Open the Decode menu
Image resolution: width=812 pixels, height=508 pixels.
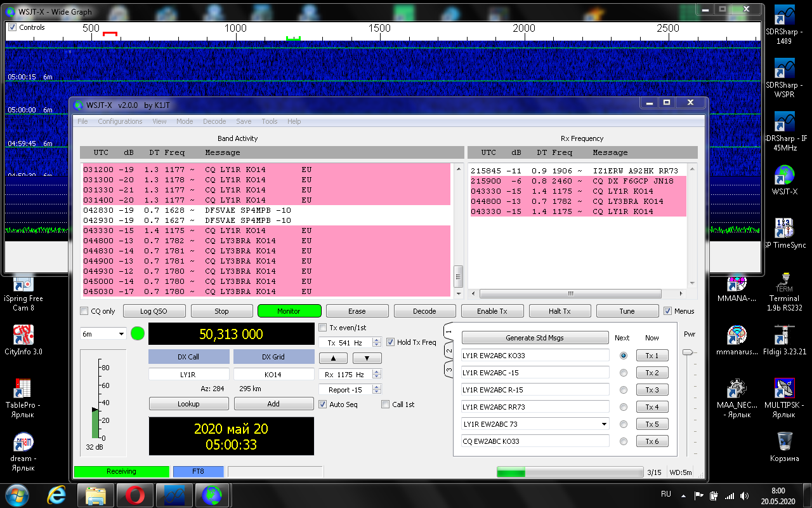coord(214,121)
